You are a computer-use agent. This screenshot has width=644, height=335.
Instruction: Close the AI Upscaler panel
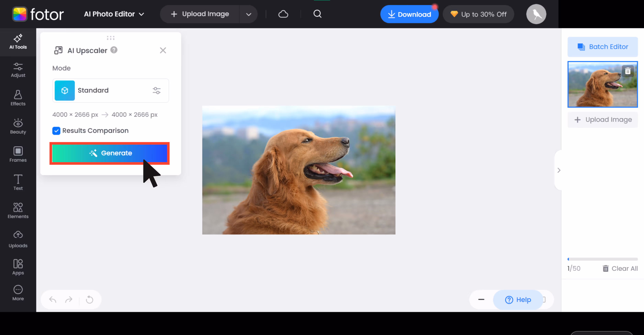(163, 51)
